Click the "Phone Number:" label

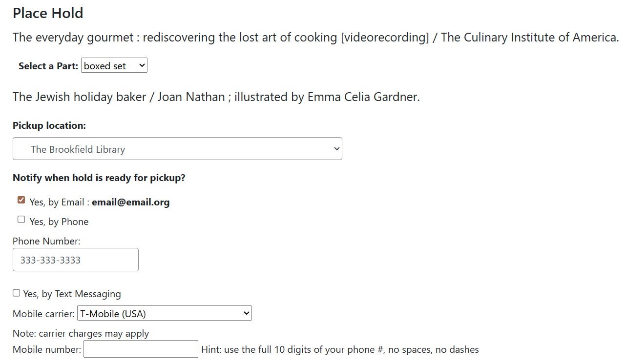(x=46, y=241)
